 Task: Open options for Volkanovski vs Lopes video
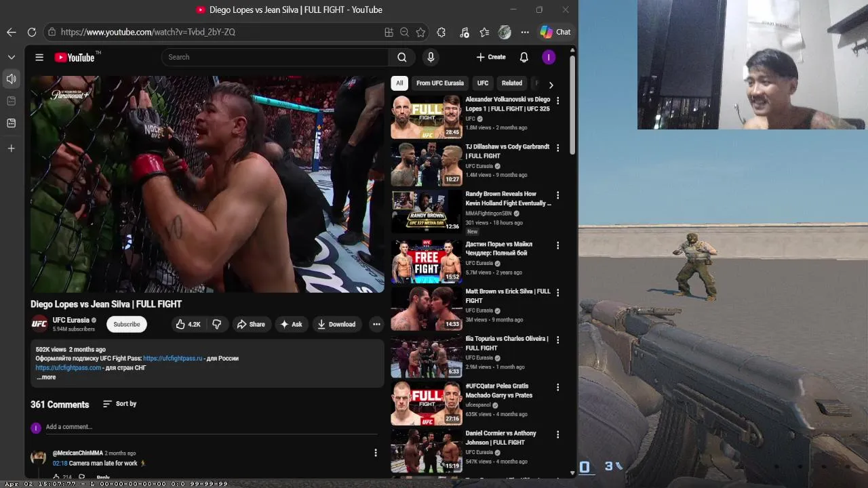(x=558, y=100)
